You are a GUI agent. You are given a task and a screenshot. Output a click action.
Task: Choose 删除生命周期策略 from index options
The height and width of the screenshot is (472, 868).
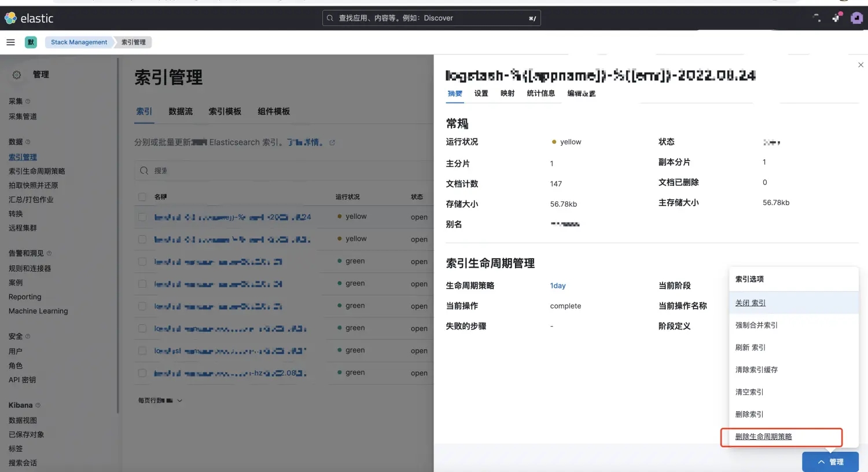tap(794, 437)
